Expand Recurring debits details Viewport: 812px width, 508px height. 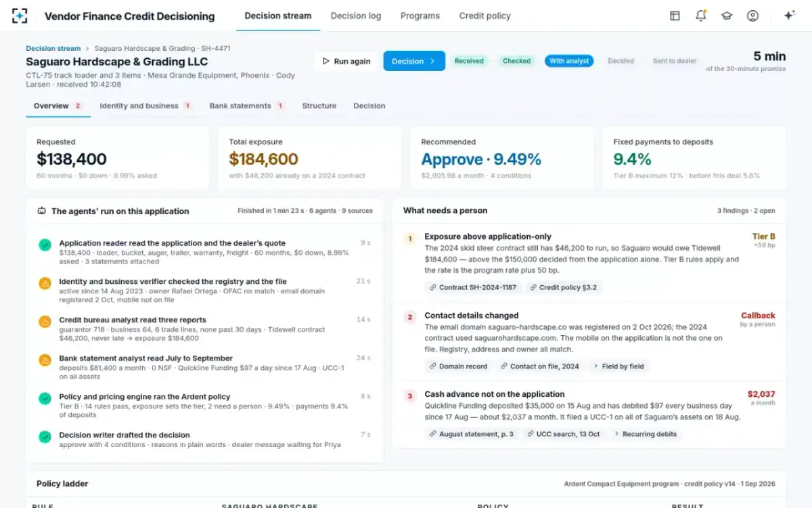(646, 433)
